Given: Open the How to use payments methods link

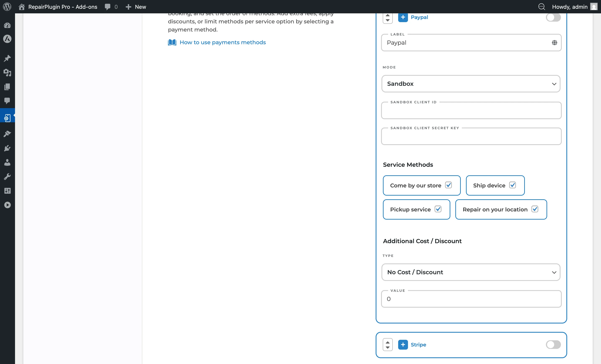Looking at the screenshot, I should (x=222, y=42).
